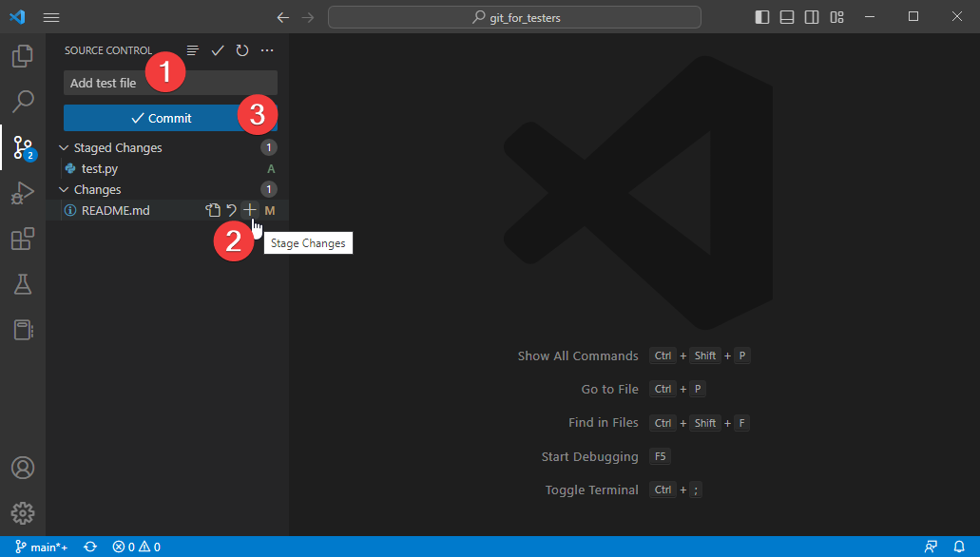
Task: Open the Search view in activity bar
Action: [23, 101]
